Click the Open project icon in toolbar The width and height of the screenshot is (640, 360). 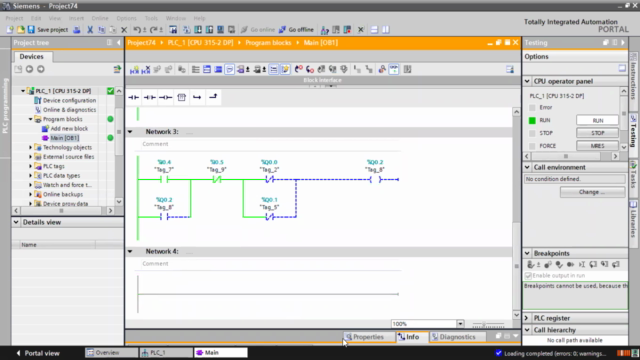20,29
